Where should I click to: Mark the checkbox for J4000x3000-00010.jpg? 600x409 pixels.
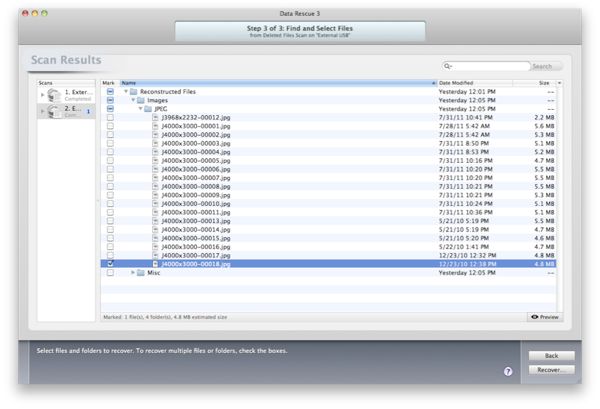pos(110,204)
